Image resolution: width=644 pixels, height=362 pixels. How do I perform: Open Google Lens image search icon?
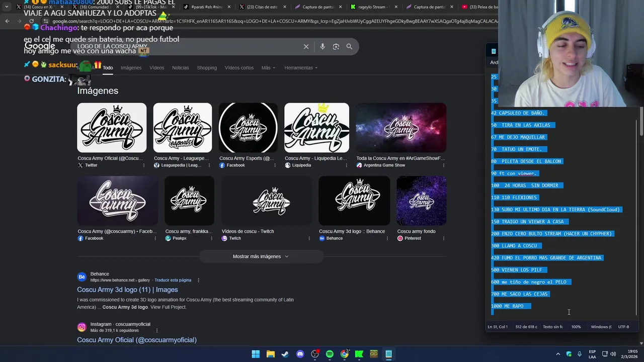336,47
